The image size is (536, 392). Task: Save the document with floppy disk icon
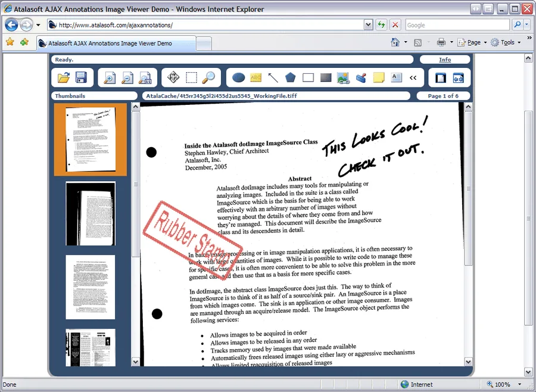click(x=81, y=77)
